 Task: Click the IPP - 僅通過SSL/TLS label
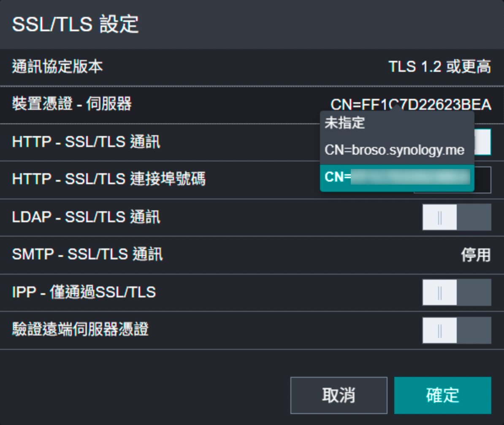(84, 292)
